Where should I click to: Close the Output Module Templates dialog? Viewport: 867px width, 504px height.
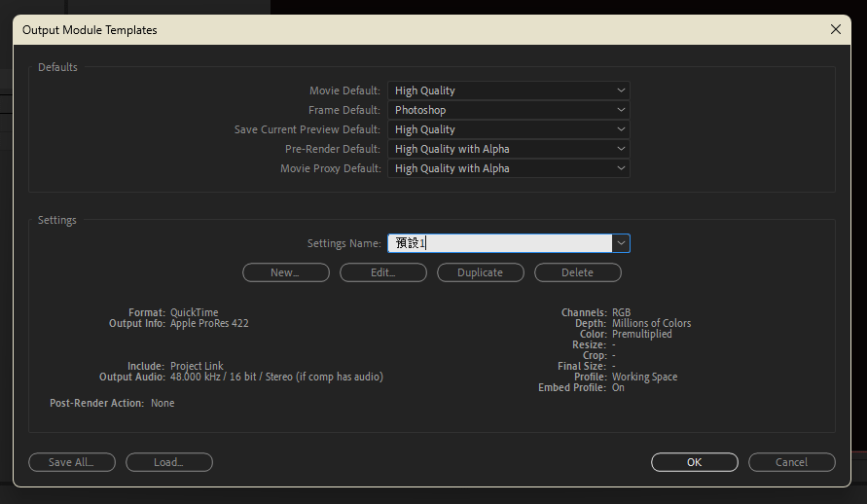835,29
